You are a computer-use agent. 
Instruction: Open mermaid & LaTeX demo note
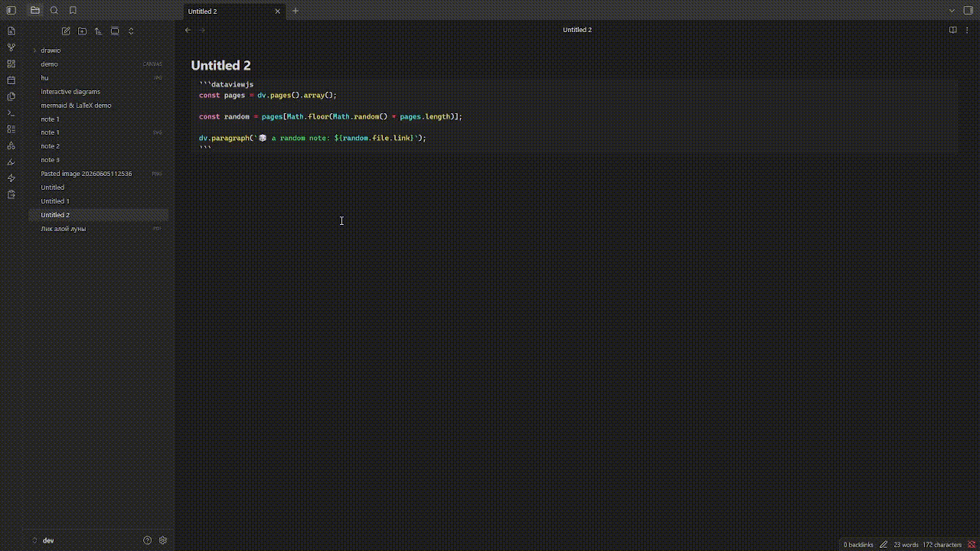click(99, 106)
